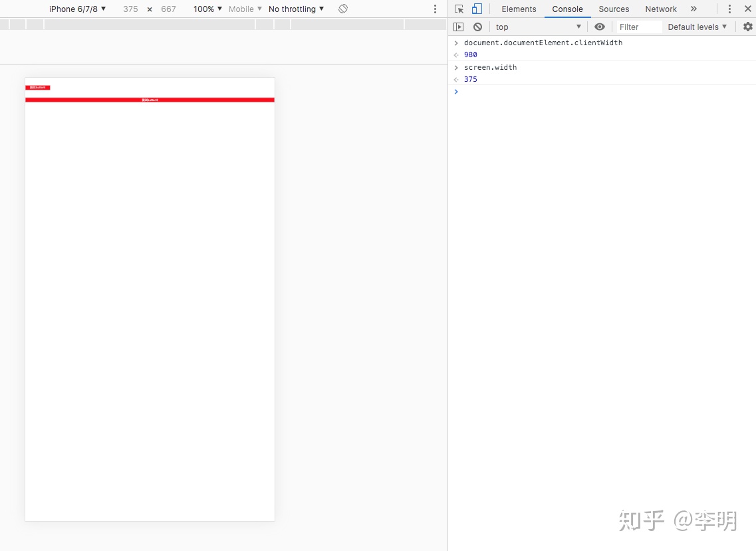Activate the inspect element picker icon
Image resolution: width=756 pixels, height=551 pixels.
(459, 9)
